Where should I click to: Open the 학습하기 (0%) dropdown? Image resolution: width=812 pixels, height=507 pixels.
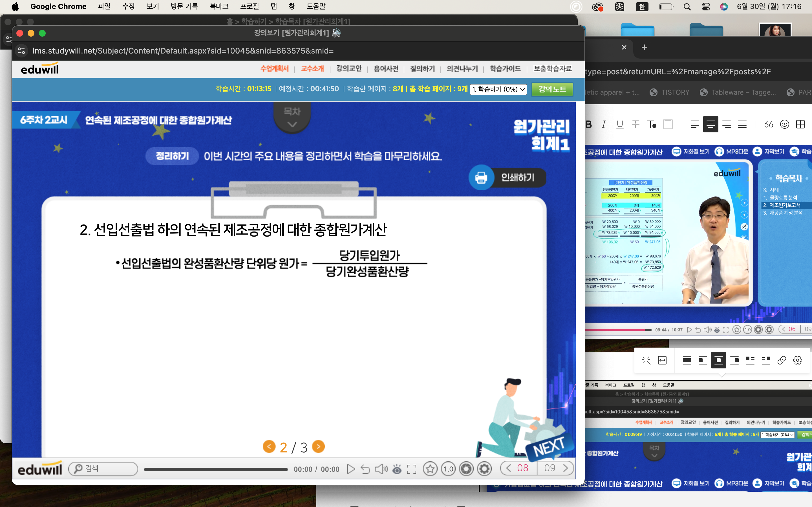pos(498,89)
